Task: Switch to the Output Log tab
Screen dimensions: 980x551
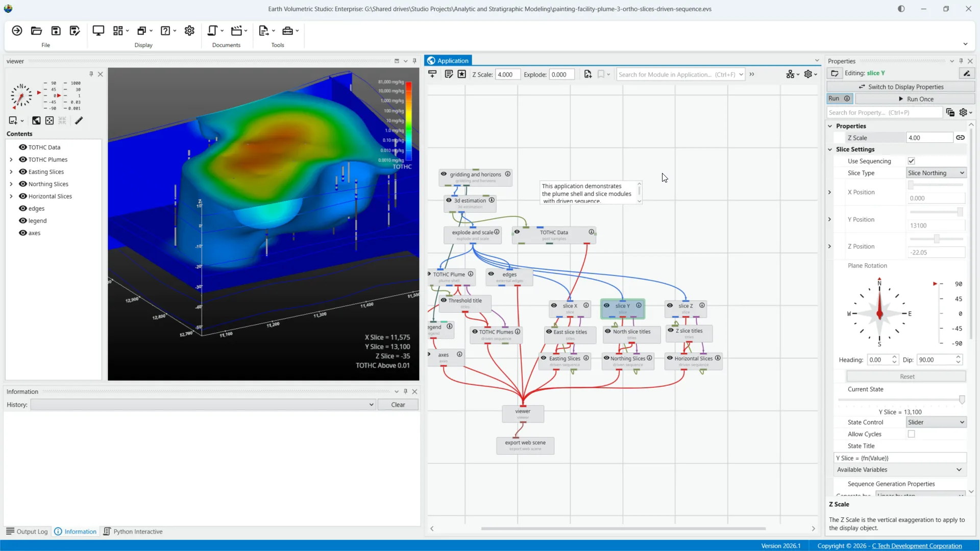Action: pos(27,532)
